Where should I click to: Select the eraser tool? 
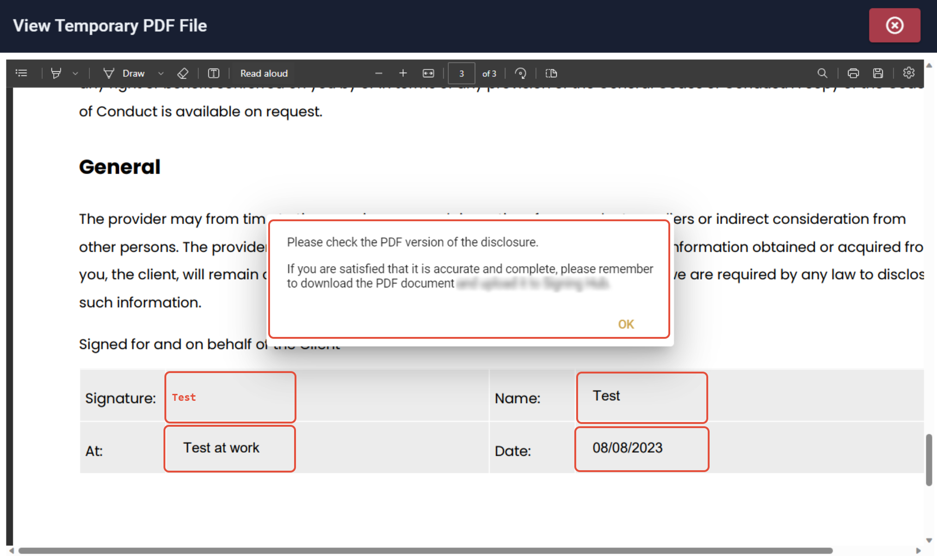click(183, 73)
